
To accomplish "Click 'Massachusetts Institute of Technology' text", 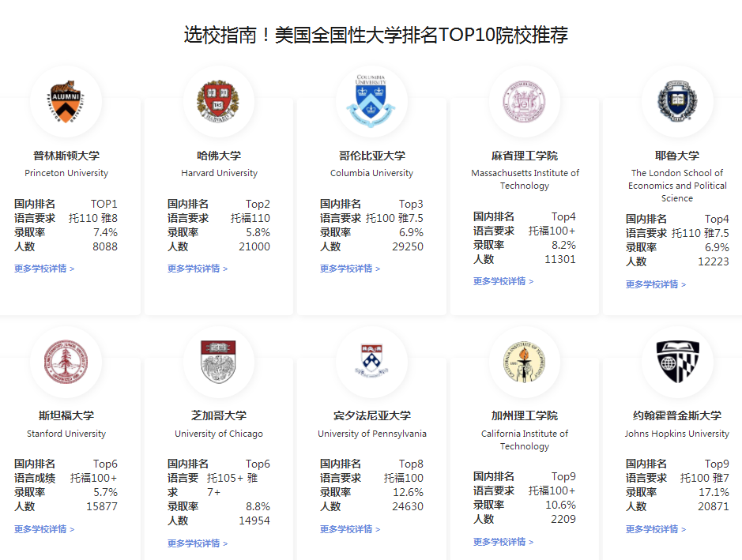I will point(525,179).
